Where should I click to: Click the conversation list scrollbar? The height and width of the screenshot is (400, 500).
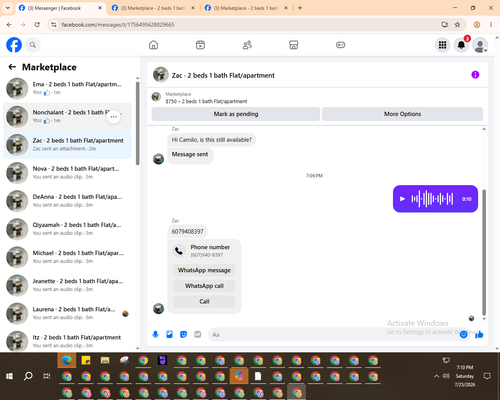point(137,123)
